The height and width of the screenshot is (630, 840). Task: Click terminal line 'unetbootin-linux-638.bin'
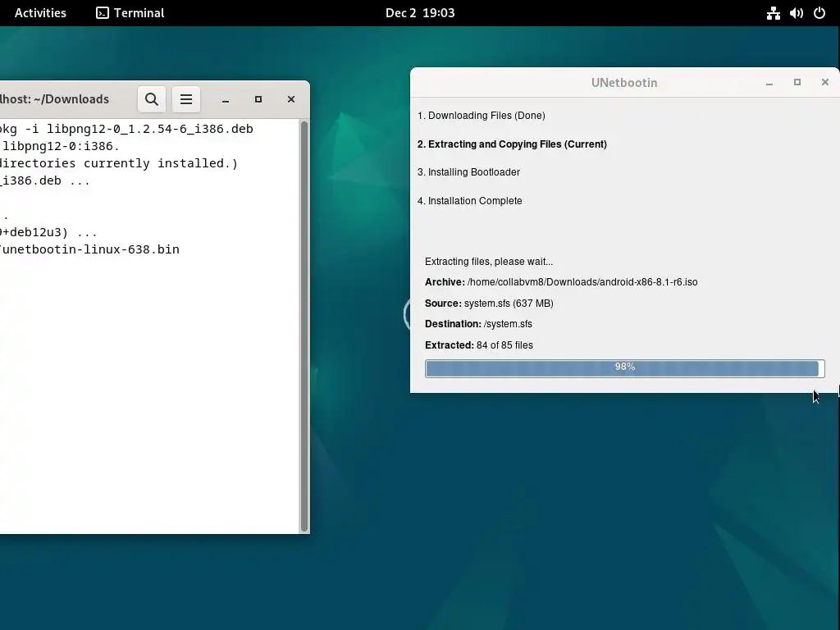[x=89, y=249]
